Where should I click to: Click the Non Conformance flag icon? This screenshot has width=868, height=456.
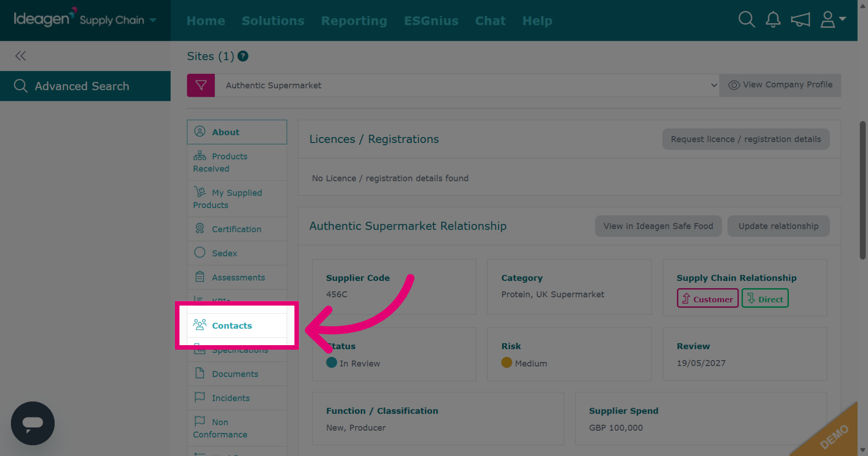(200, 421)
